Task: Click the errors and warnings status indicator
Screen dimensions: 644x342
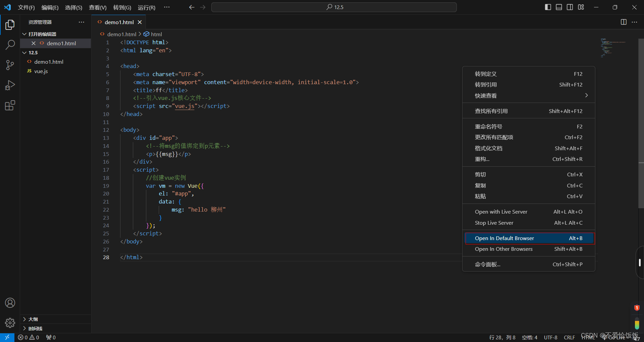Action: 29,337
